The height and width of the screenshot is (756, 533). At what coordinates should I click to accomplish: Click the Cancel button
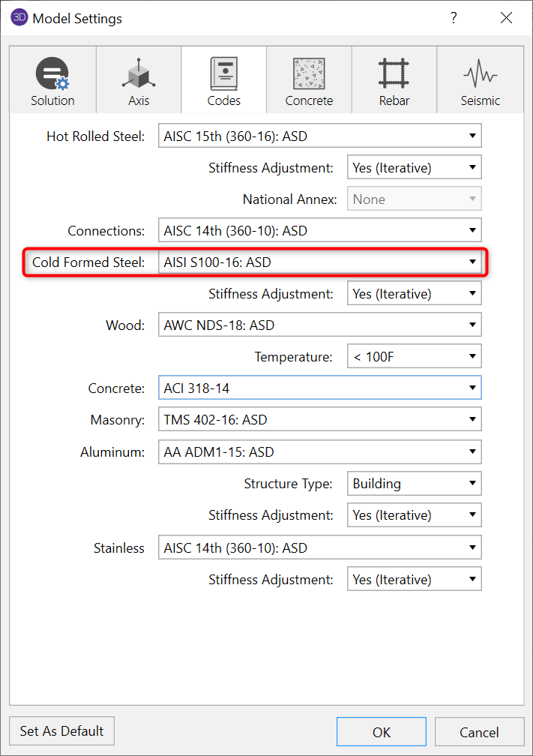pos(478,732)
